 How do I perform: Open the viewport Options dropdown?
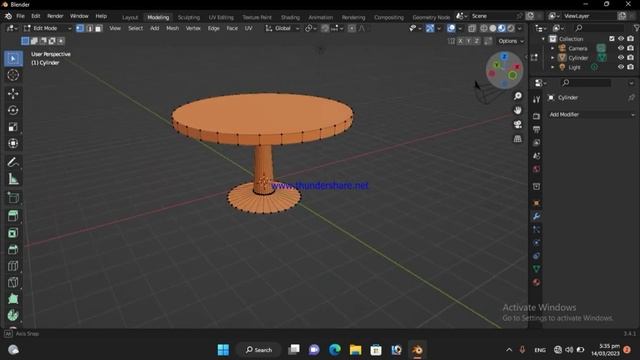(x=511, y=41)
